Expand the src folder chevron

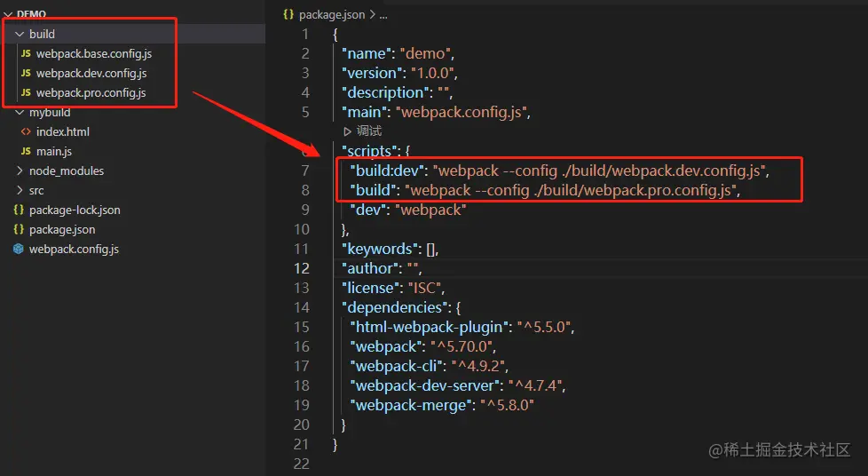[x=20, y=190]
